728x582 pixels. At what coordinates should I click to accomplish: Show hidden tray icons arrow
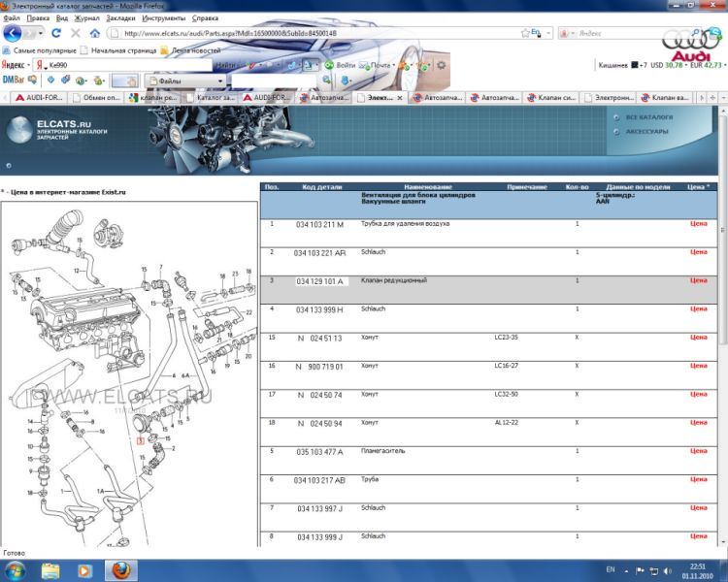(x=626, y=571)
